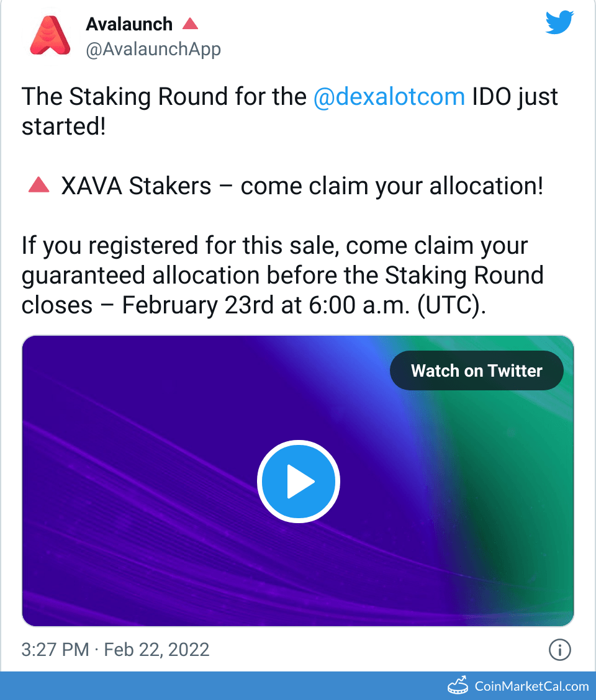The width and height of the screenshot is (596, 700).
Task: Click the Feb 22, 2022 tweet date
Action: pos(156,650)
